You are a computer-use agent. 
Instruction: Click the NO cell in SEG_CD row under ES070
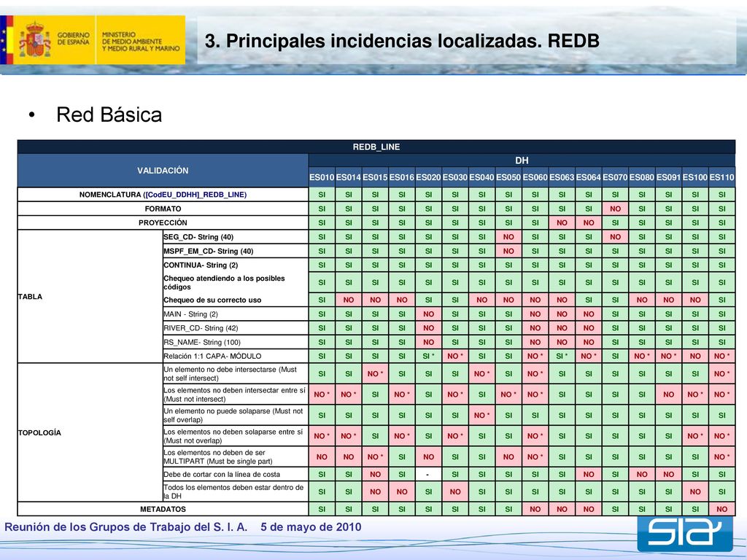coord(615,237)
